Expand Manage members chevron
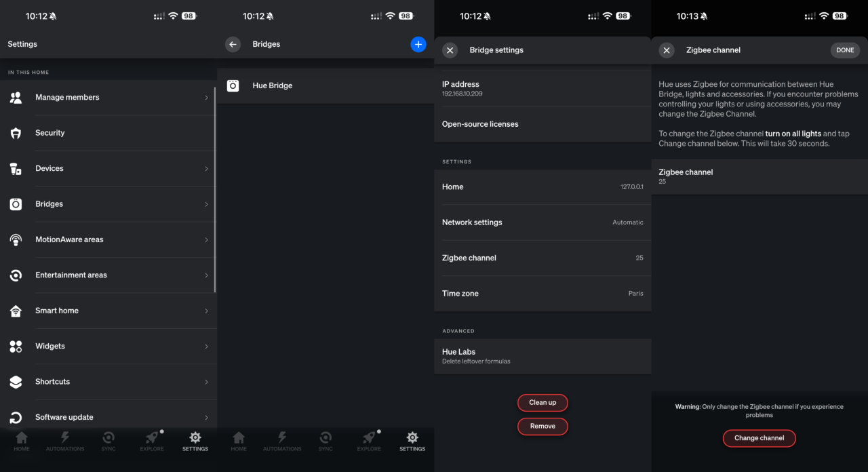The image size is (868, 472). (x=206, y=98)
